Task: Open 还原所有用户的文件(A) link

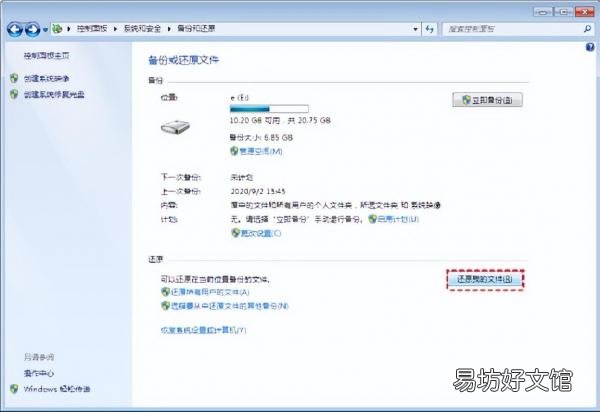Action: click(x=210, y=292)
